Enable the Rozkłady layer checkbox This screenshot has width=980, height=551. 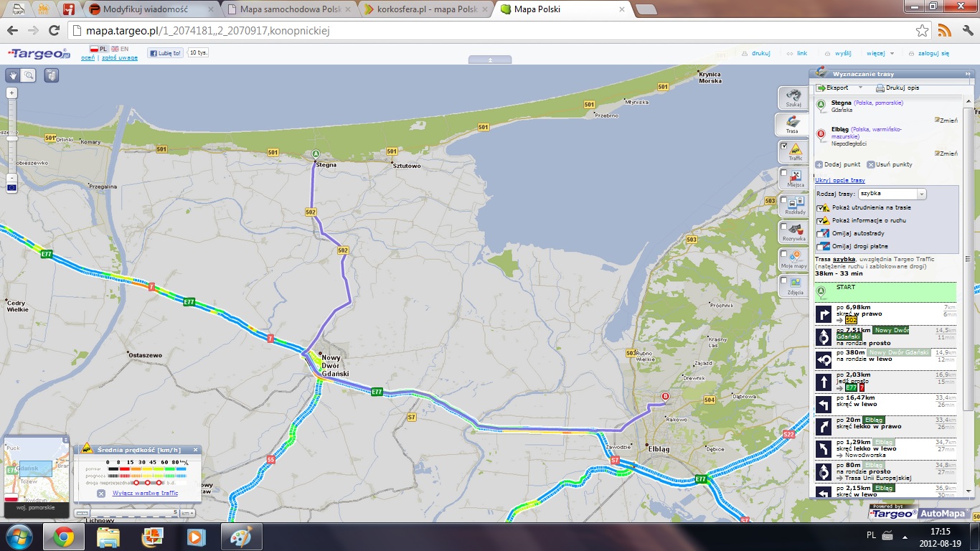tap(783, 200)
